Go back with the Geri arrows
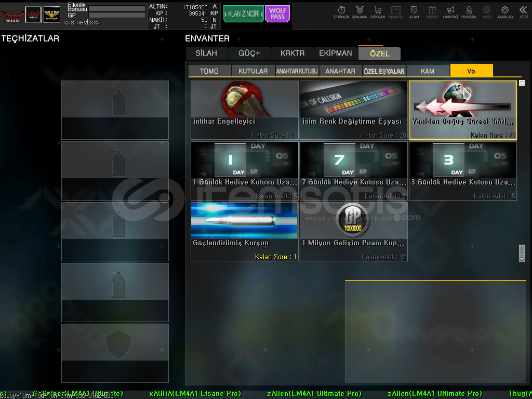The height and width of the screenshot is (399, 532). 523,11
